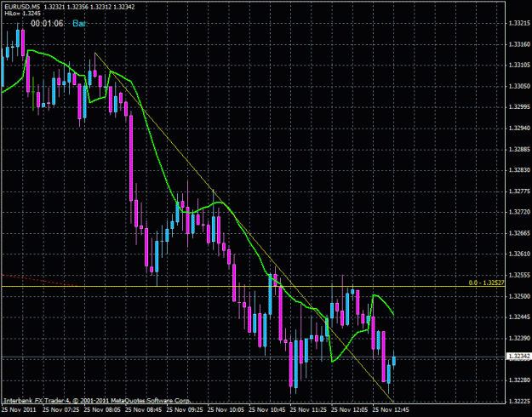Screen dimensions: 532x417
Task: Click the 25 Nov 12:45 time label
Action: click(392, 409)
